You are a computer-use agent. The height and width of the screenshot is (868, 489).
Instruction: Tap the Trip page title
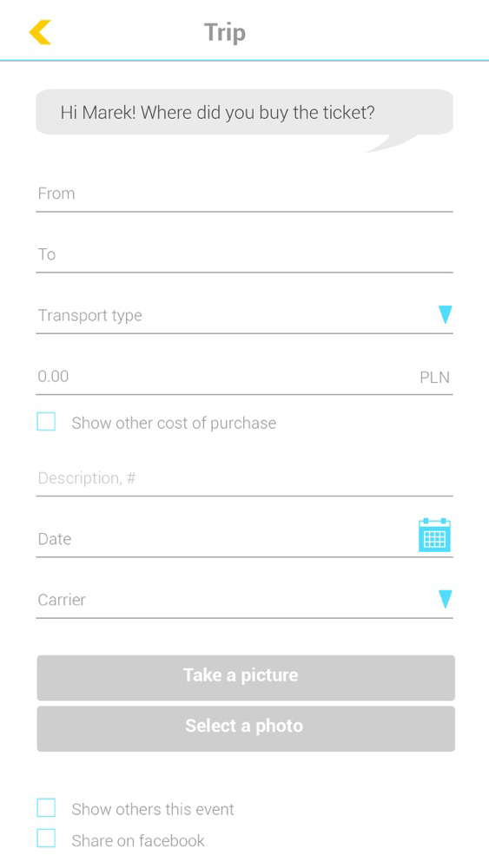225,33
